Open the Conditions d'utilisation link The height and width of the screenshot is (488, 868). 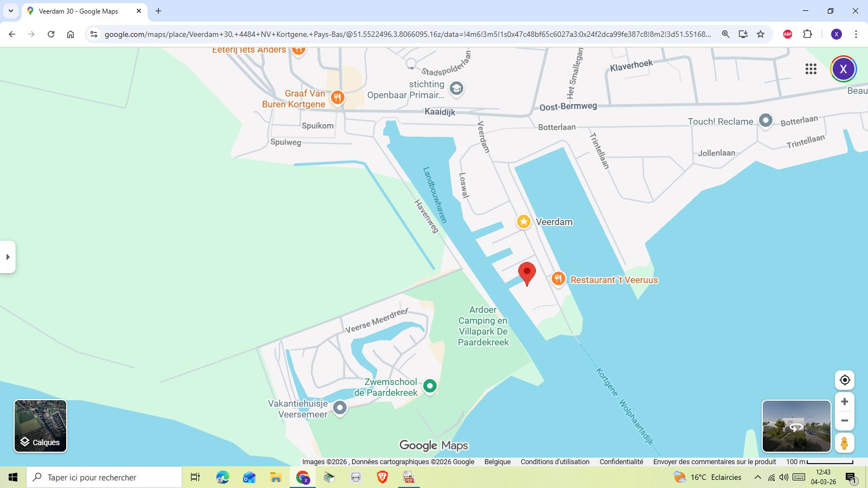[554, 462]
